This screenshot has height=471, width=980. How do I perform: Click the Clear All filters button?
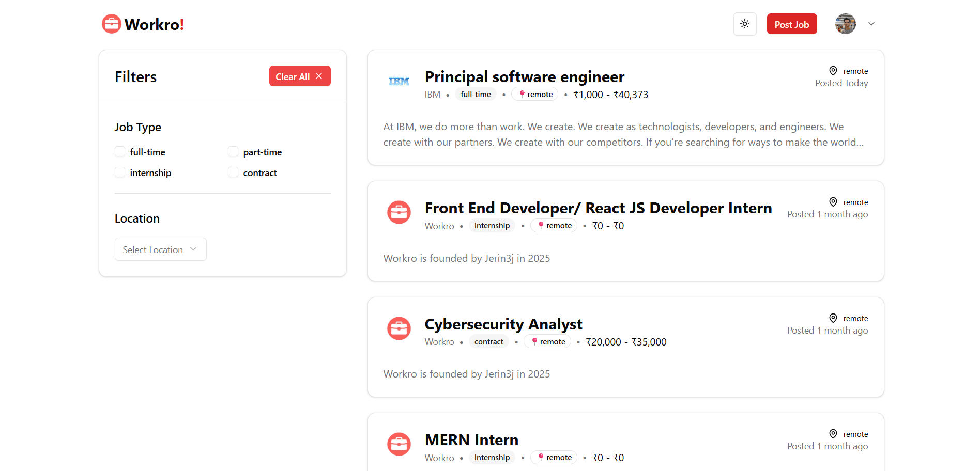tap(299, 76)
